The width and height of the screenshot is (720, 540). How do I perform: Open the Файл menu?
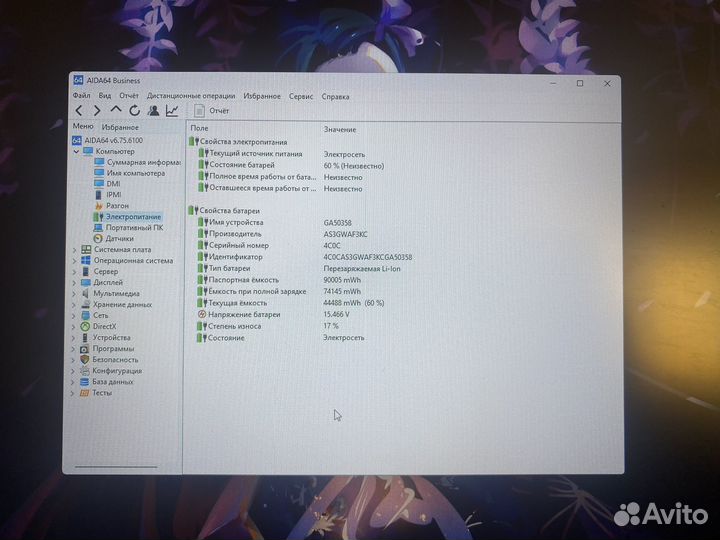[81, 96]
